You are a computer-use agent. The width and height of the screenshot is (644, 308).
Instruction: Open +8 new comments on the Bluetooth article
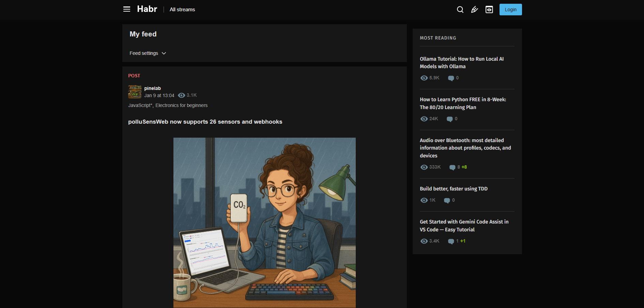464,167
